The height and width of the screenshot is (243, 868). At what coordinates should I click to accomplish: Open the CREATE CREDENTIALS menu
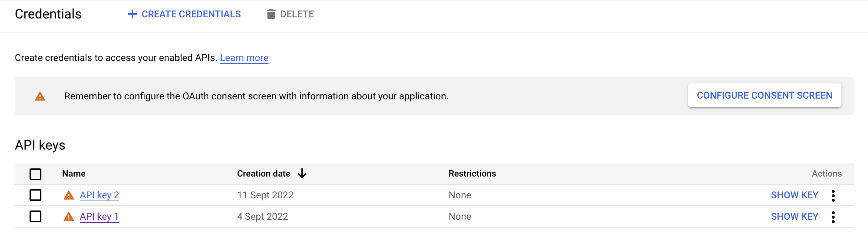click(185, 14)
